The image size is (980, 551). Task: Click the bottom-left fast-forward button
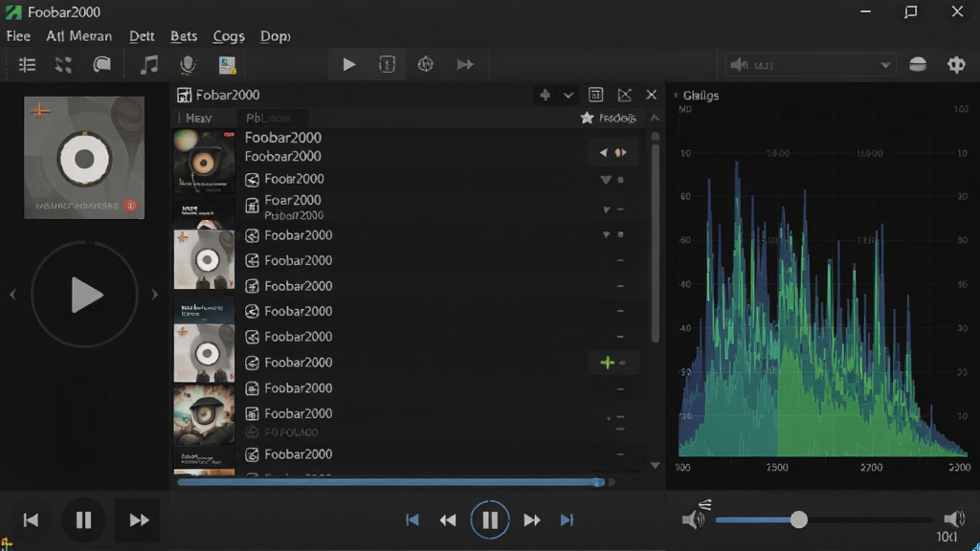[139, 519]
